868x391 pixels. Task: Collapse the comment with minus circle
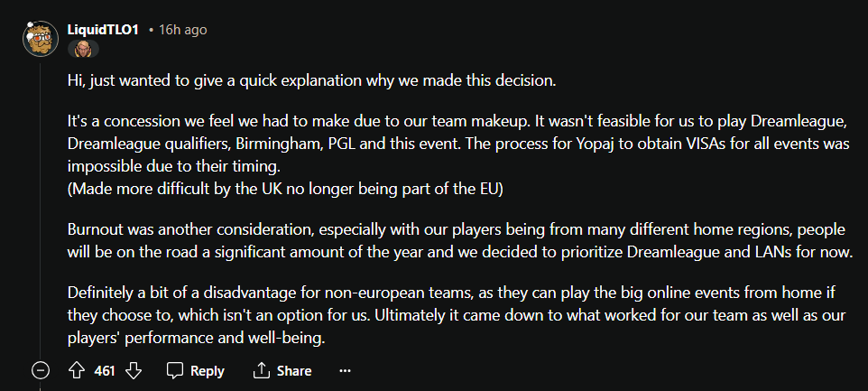click(39, 371)
